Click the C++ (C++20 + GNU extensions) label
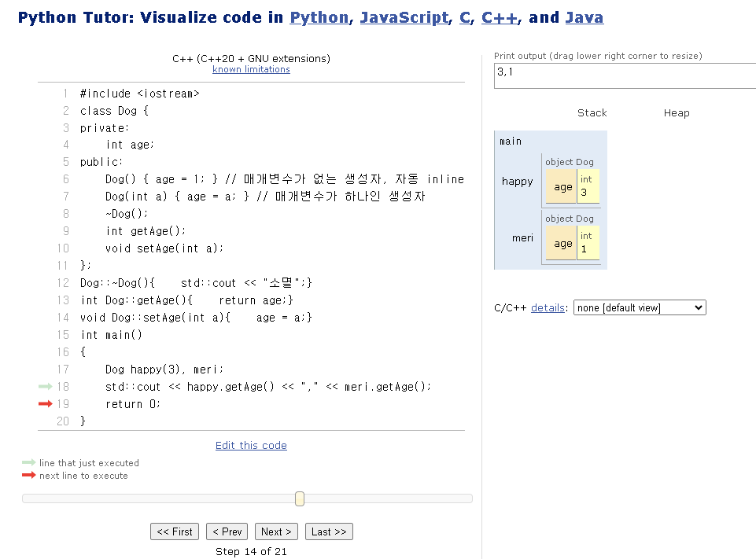 coord(251,59)
